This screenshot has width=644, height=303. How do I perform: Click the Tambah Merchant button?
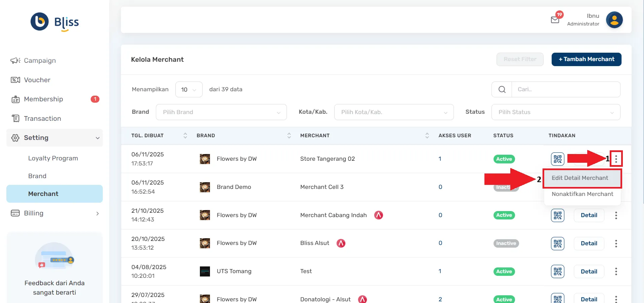point(586,59)
